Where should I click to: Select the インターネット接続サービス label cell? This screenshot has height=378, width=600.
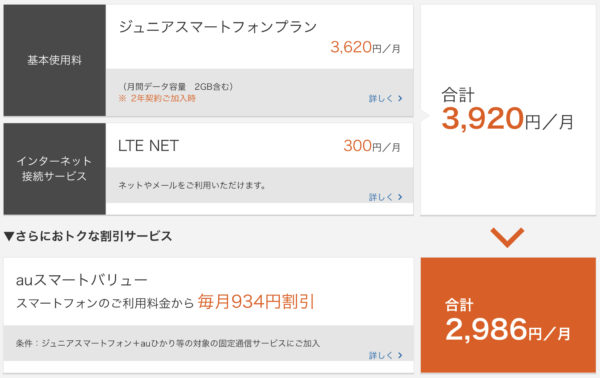[55, 169]
